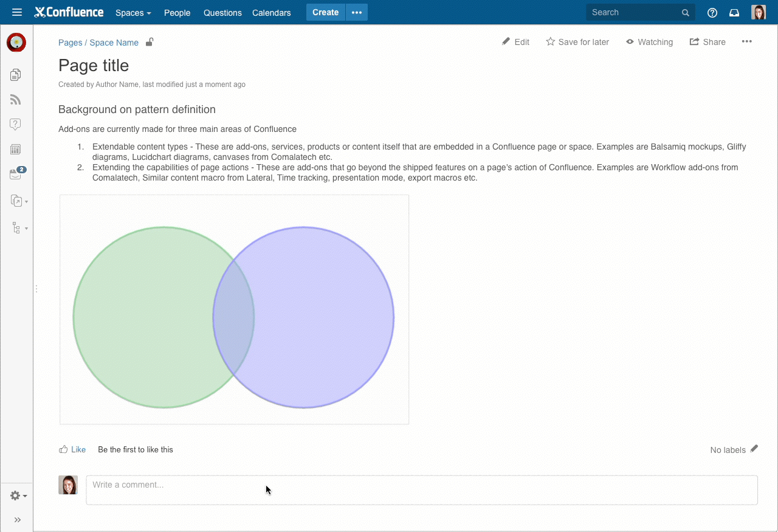Image resolution: width=778 pixels, height=532 pixels.
Task: Click in the Write a comment field
Action: click(x=421, y=490)
